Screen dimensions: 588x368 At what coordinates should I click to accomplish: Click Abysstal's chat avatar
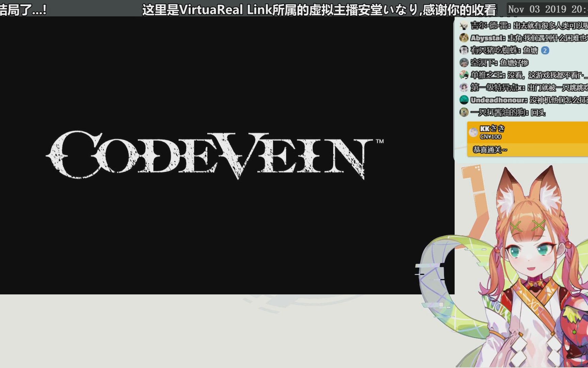pyautogui.click(x=464, y=38)
